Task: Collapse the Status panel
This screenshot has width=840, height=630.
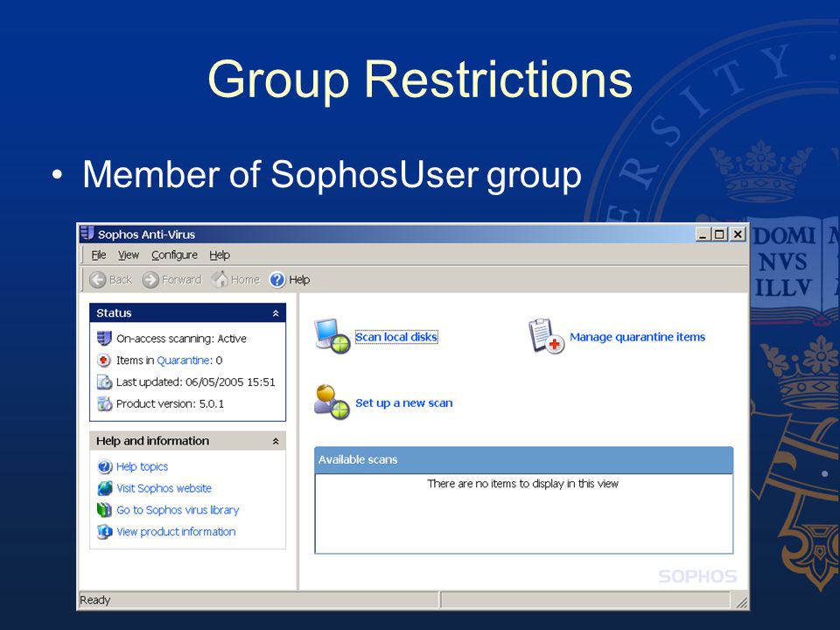Action: point(276,313)
